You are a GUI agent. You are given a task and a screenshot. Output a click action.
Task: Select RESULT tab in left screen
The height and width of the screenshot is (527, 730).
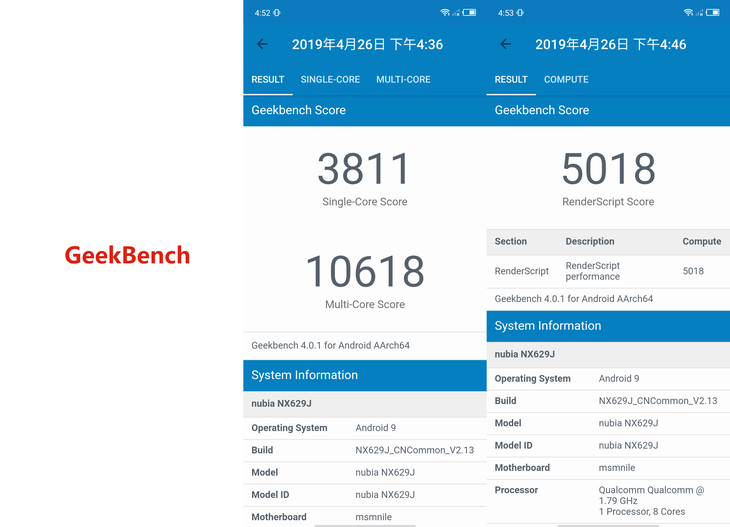click(268, 80)
